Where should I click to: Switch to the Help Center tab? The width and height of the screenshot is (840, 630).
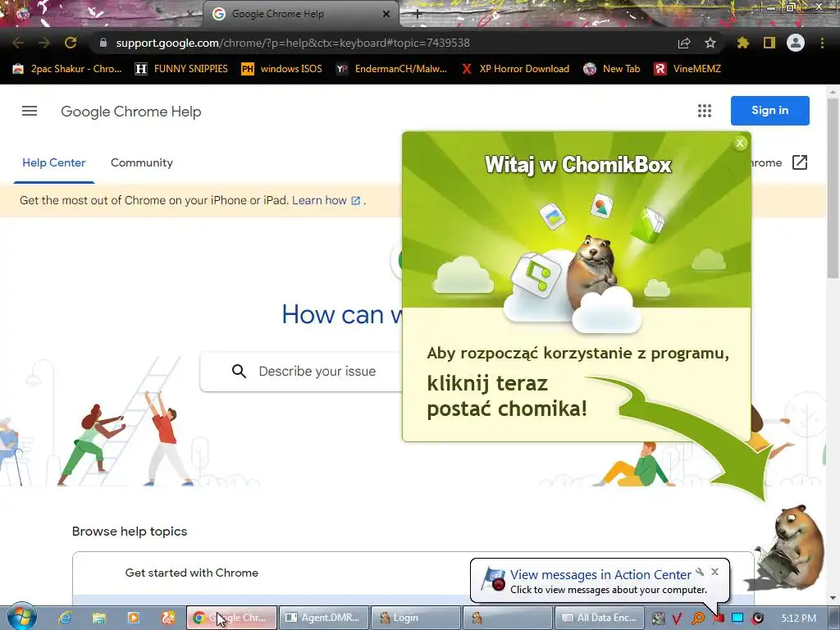click(53, 163)
